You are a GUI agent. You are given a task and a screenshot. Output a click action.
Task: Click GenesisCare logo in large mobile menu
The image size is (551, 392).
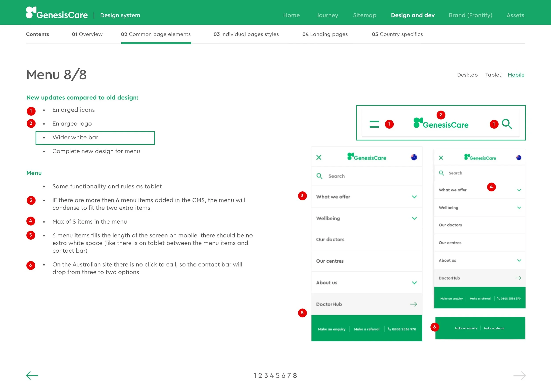[x=367, y=157]
